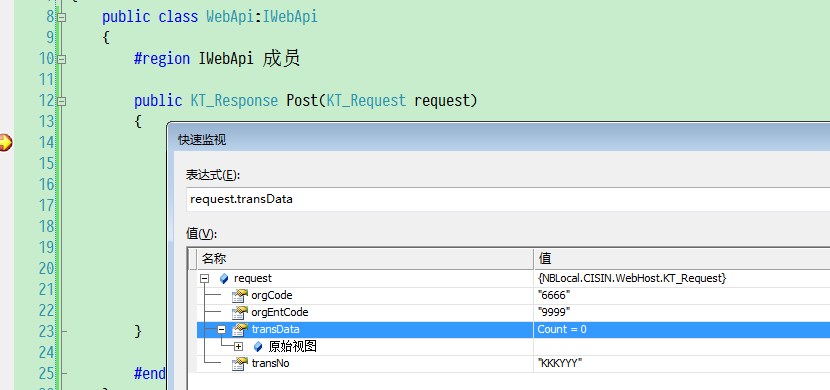
Task: Select the transNo row "KKKYYY" value
Action: (x=682, y=364)
